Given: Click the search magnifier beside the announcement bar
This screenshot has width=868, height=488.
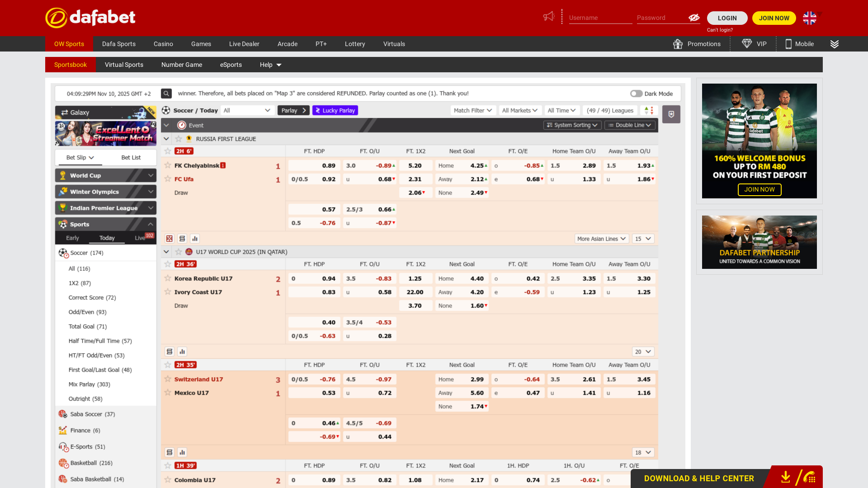Looking at the screenshot, I should point(166,94).
